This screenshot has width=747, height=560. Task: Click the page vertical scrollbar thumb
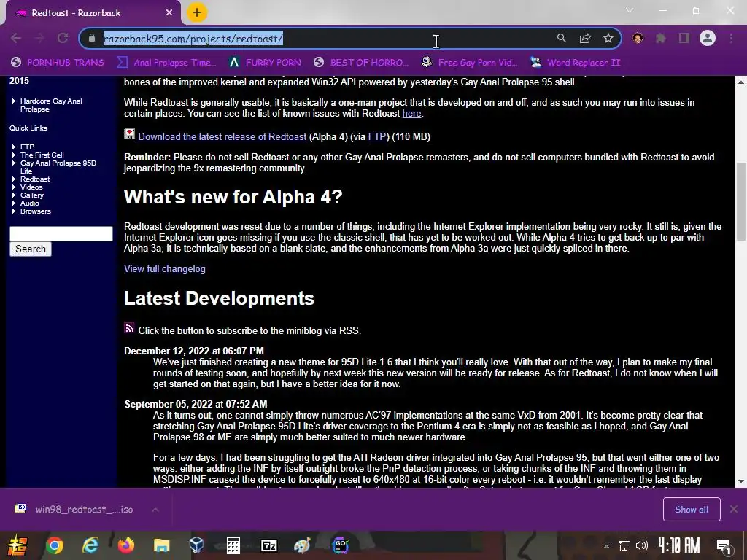[x=741, y=202]
